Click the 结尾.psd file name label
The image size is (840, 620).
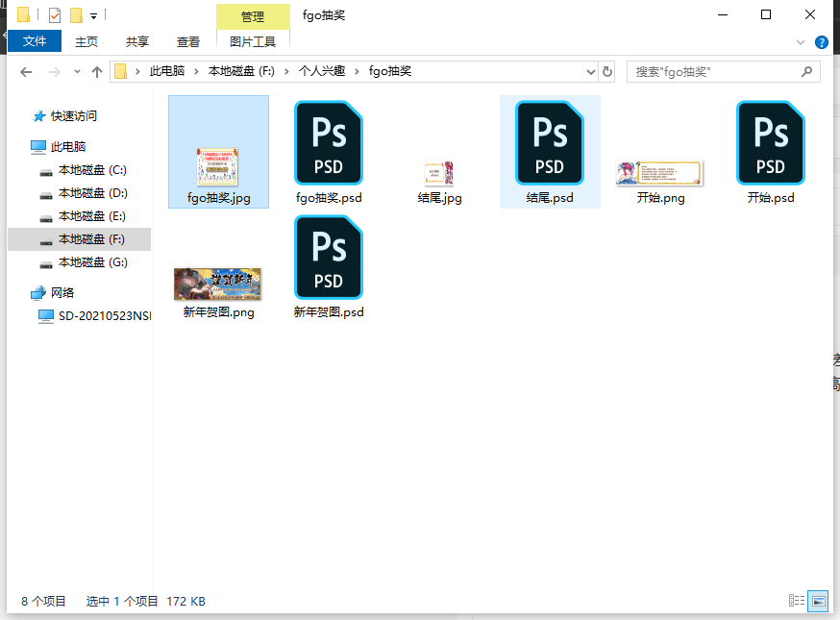pos(550,198)
